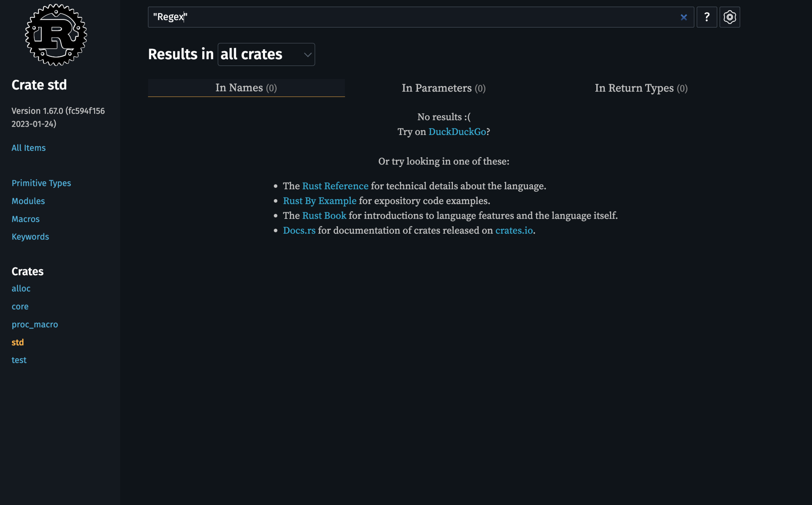Open help with the question mark button
Screen dimensions: 812x505
[706, 17]
